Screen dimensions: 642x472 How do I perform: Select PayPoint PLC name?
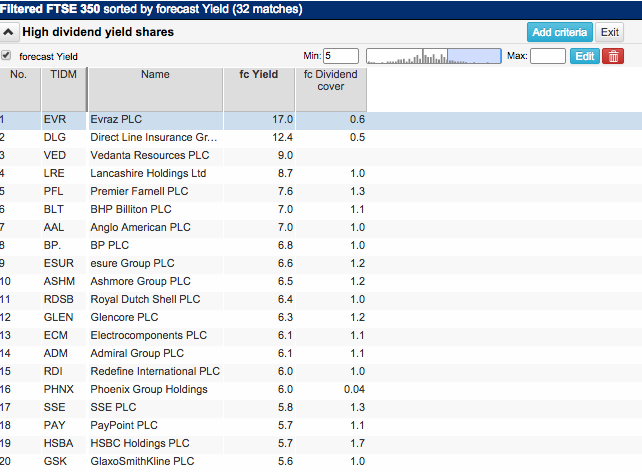[x=124, y=426]
